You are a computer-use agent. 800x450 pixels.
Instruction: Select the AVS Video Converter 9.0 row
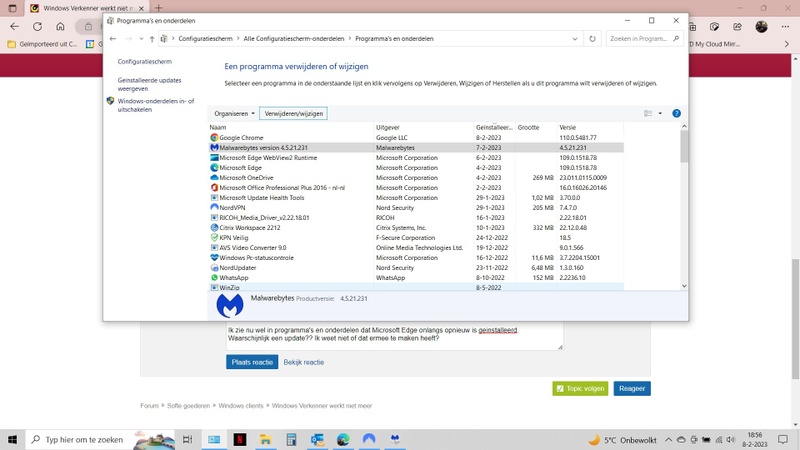pos(416,247)
